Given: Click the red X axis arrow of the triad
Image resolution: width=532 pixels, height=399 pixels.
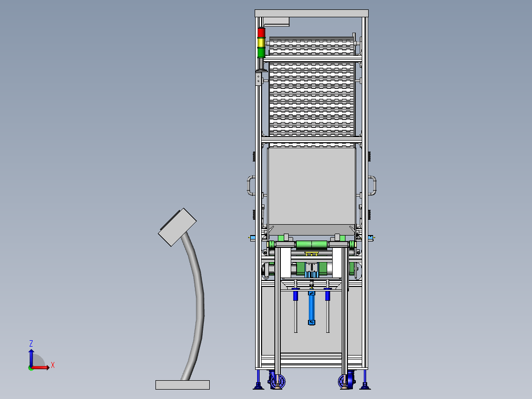Looking at the screenshot, I should [40, 367].
